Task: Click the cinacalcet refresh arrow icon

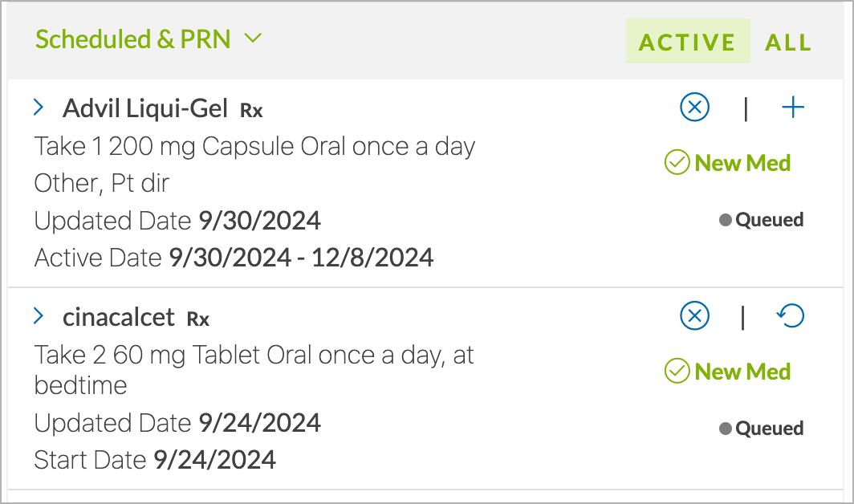Action: point(791,315)
